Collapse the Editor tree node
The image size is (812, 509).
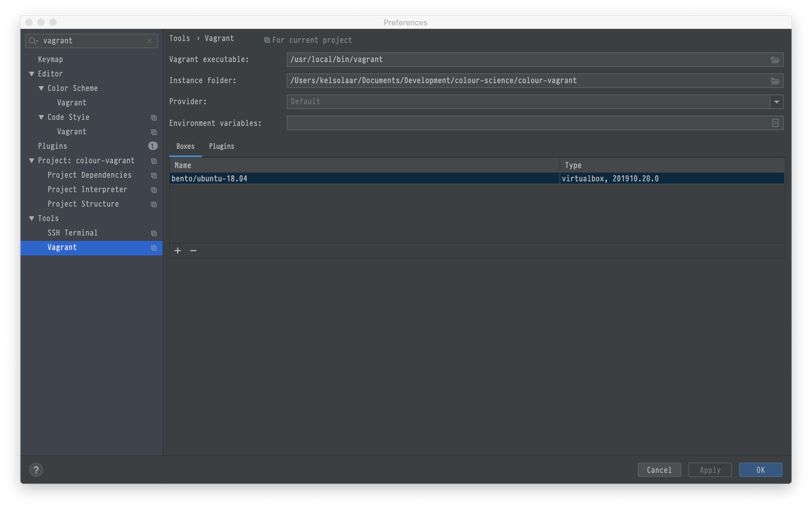(32, 74)
